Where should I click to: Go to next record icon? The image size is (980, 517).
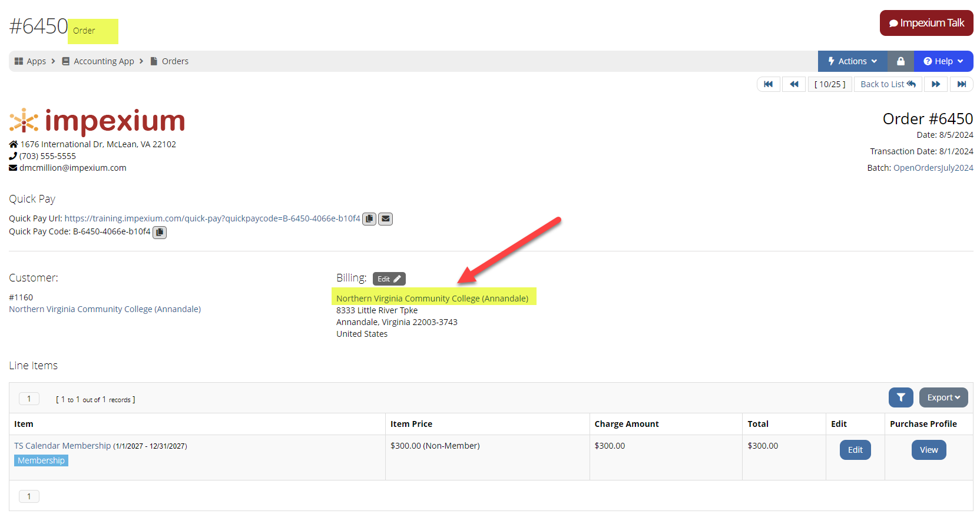click(936, 84)
